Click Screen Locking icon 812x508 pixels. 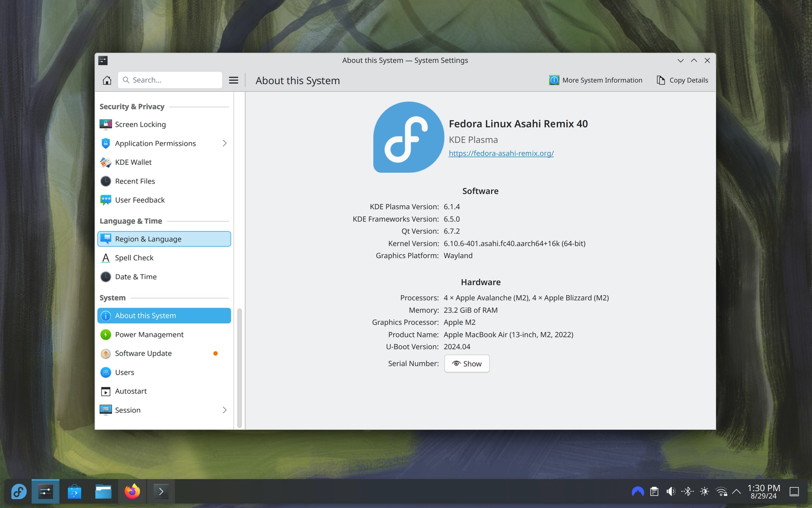(105, 124)
